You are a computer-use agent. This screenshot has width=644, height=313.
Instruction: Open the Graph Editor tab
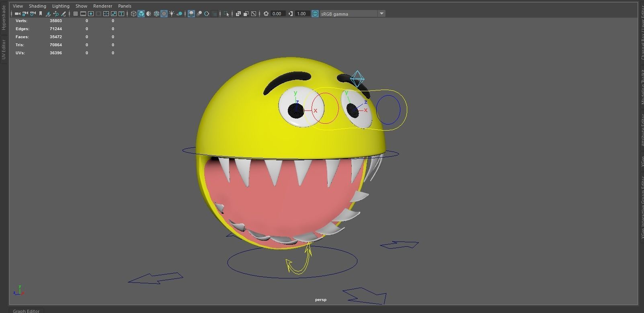[26, 311]
